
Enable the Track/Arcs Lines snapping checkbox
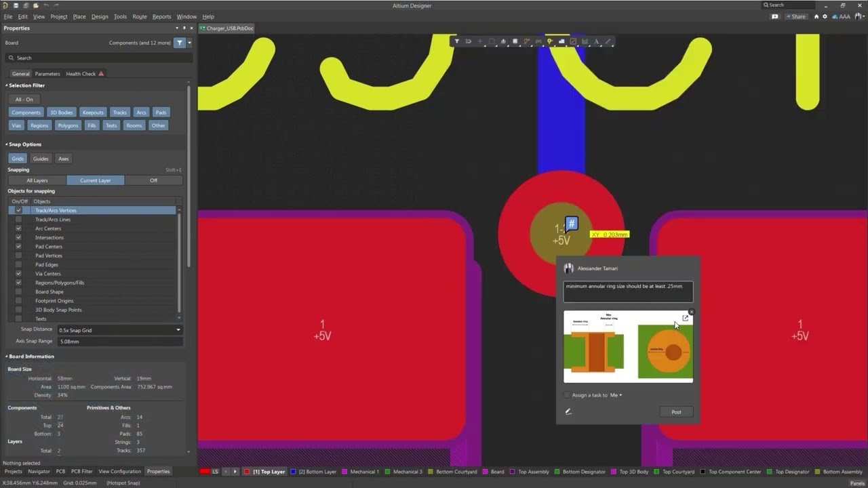pyautogui.click(x=18, y=220)
